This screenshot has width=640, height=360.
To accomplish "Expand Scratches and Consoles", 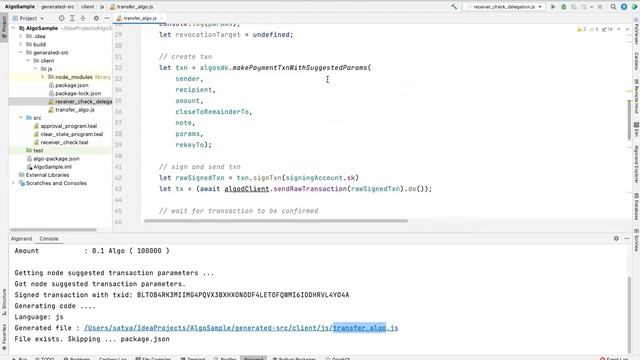I will (x=14, y=183).
